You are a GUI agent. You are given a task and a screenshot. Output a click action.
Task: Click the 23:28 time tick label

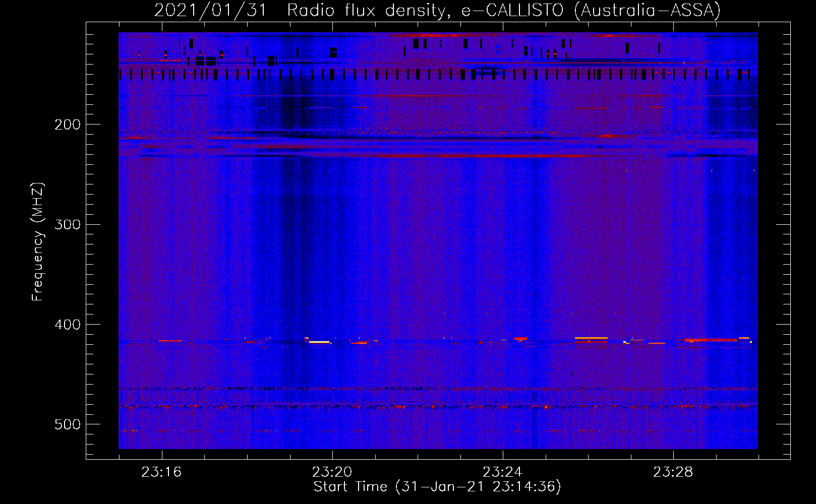(673, 472)
